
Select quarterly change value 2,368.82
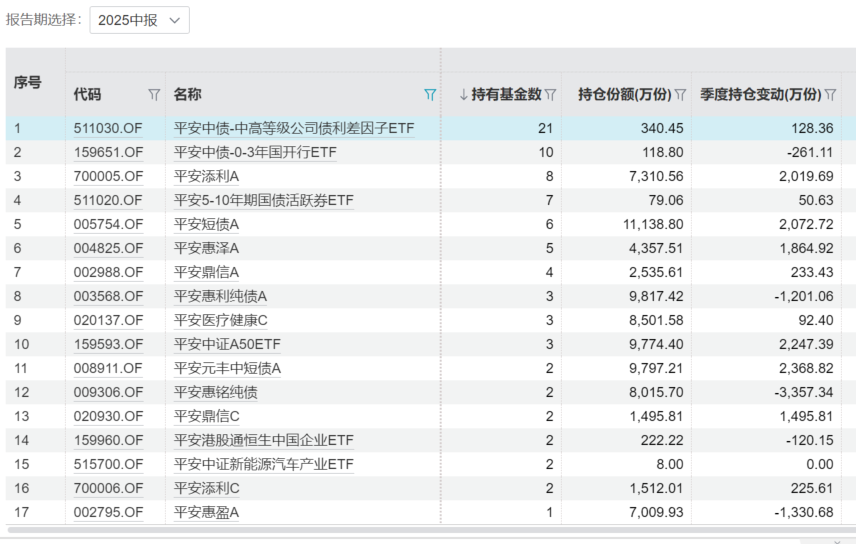coord(806,369)
